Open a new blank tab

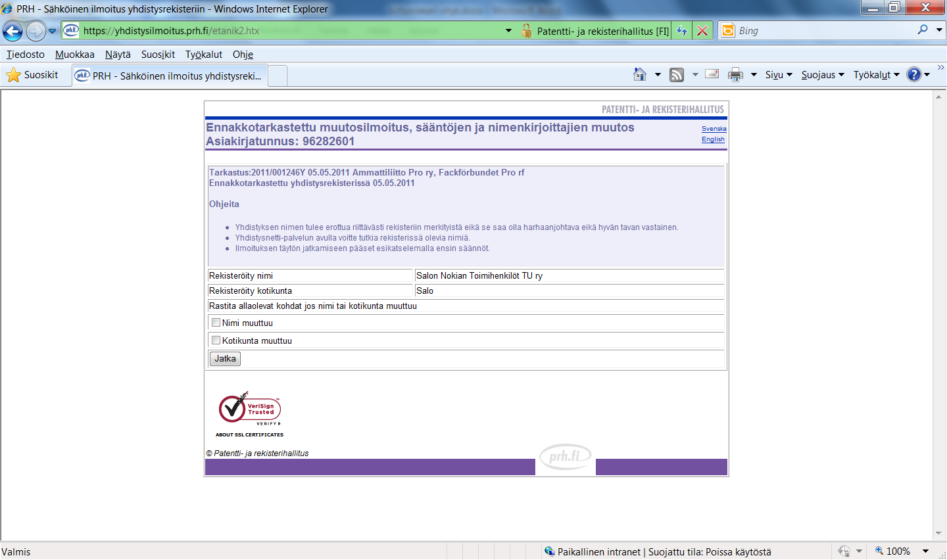pyautogui.click(x=278, y=76)
